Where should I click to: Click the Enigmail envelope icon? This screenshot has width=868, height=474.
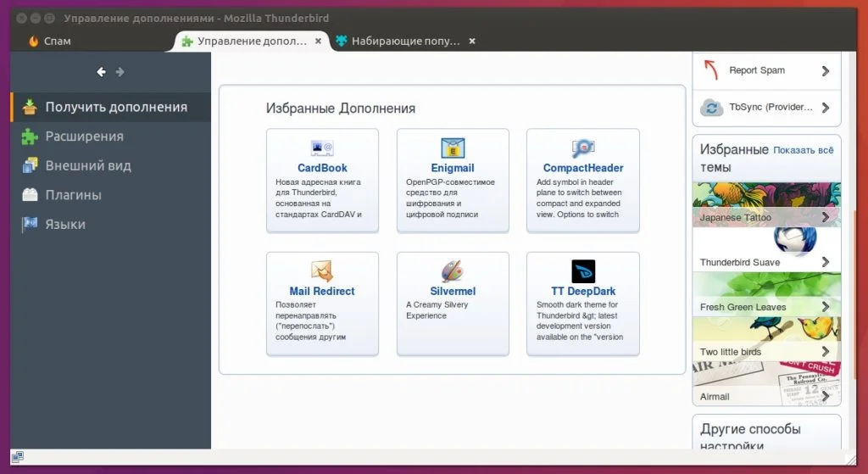click(453, 148)
